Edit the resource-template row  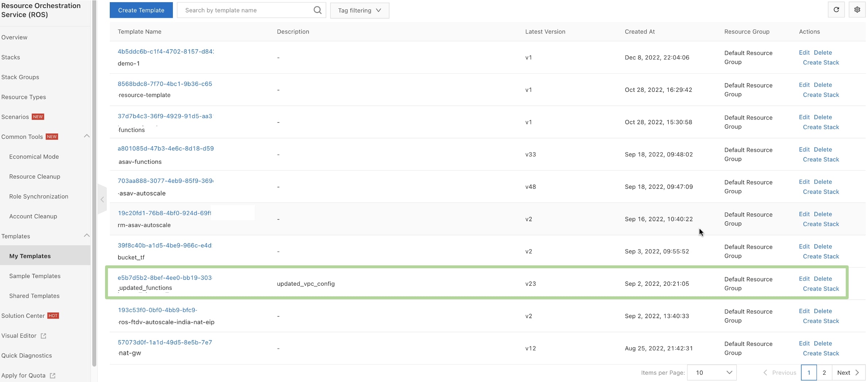pyautogui.click(x=804, y=85)
